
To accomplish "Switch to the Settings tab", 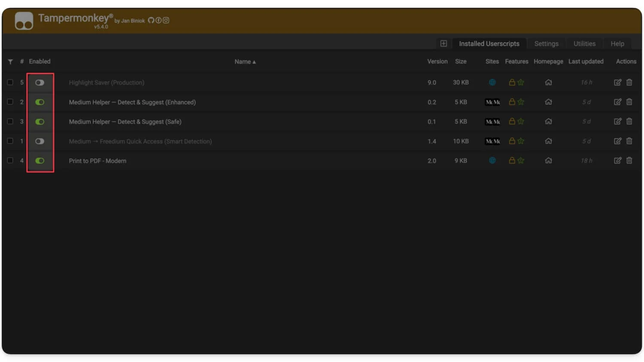I will click(x=546, y=43).
